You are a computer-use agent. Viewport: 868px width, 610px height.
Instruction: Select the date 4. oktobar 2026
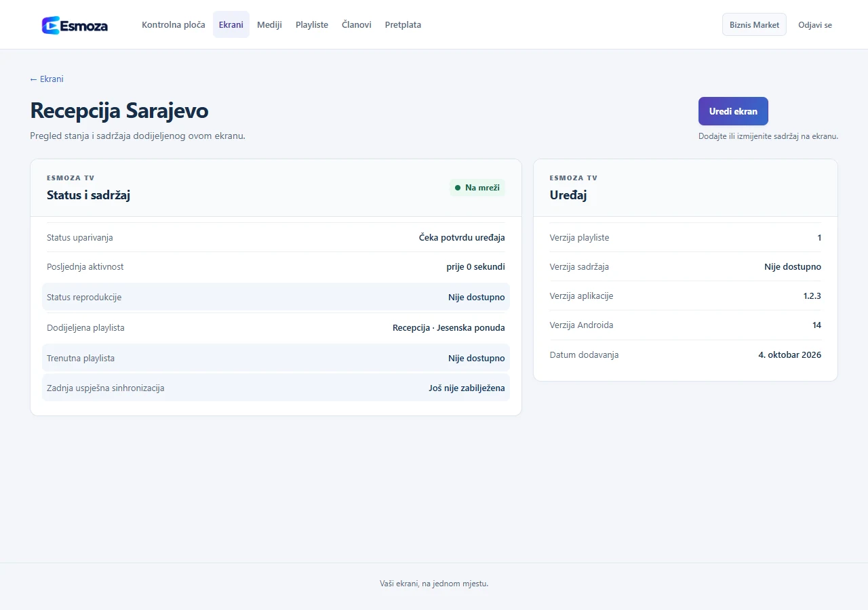789,355
